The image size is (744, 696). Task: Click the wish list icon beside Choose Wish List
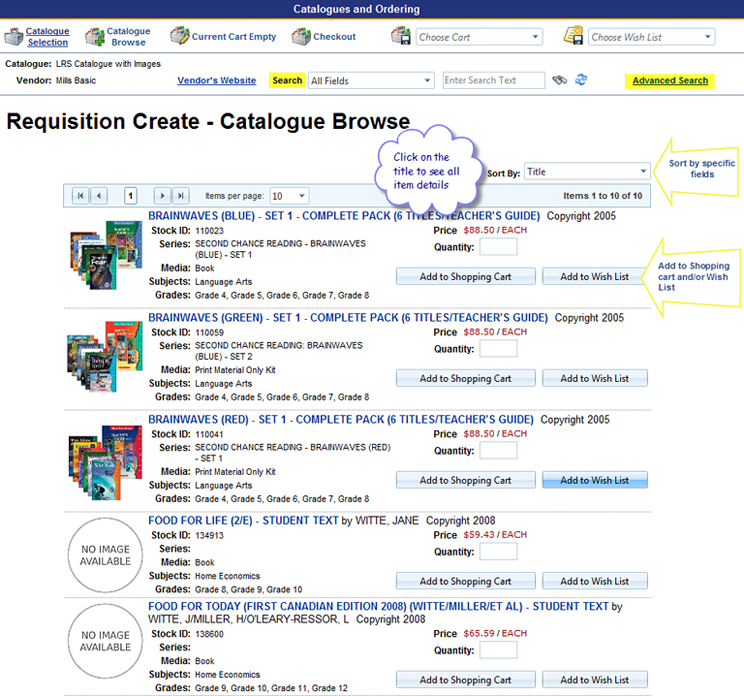pos(573,36)
